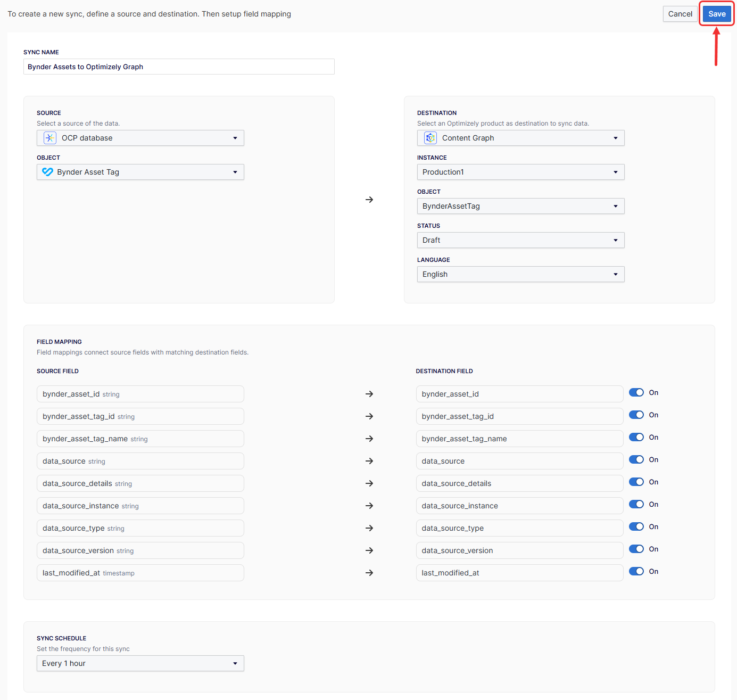Disable the data_source field mapping
Viewport: 737px width, 700px height.
pos(636,459)
